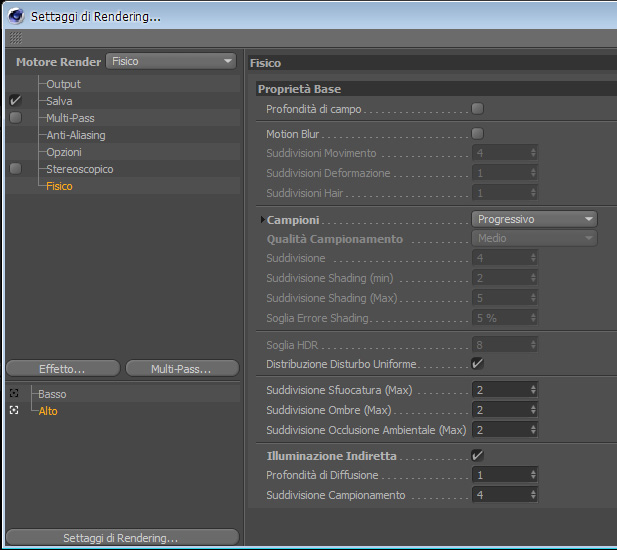Viewport: 617px width, 550px height.
Task: Toggle the Salva checkmark in the settings list
Action: click(x=15, y=101)
